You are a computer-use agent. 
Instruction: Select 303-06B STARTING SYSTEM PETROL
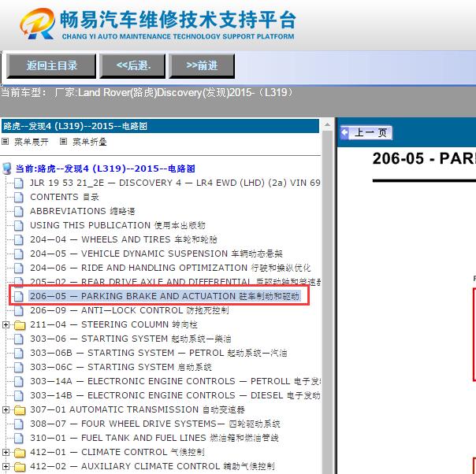click(158, 353)
